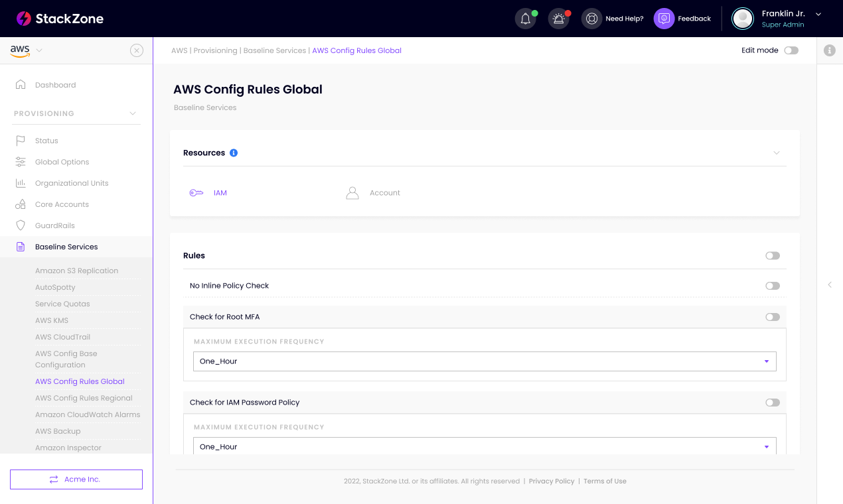The height and width of the screenshot is (504, 843).
Task: Click the swap arrows icon in Acme Inc. button
Action: coord(54,479)
